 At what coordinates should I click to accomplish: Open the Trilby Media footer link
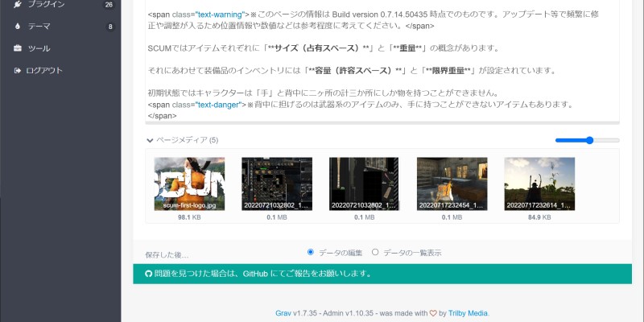[468, 313]
